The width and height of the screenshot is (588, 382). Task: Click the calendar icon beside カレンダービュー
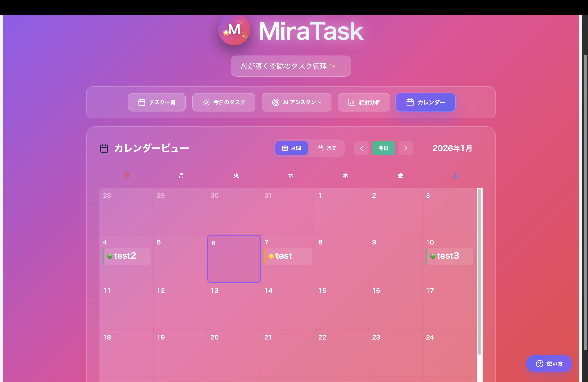(x=104, y=148)
